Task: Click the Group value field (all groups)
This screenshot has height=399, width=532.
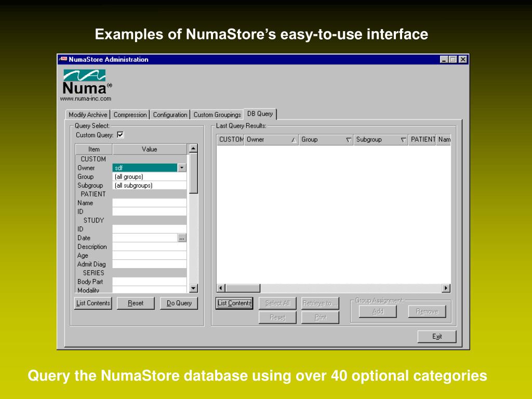Action: [149, 177]
